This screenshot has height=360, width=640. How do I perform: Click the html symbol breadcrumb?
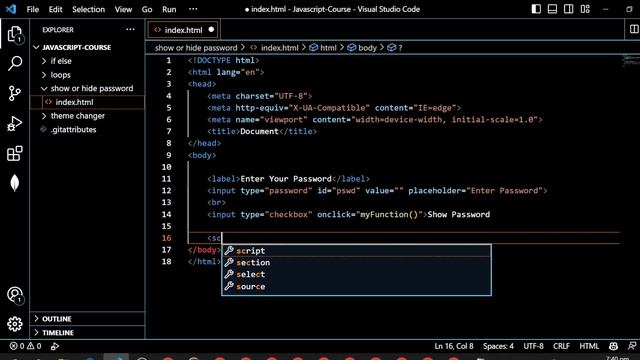323,48
